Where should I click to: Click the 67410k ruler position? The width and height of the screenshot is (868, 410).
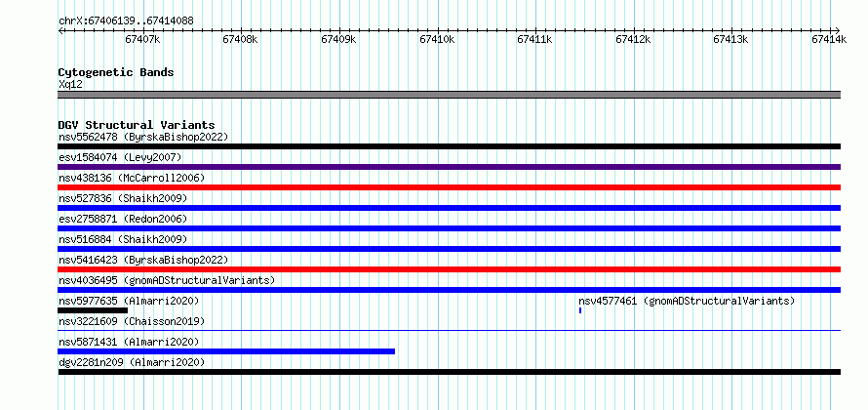coord(437,39)
